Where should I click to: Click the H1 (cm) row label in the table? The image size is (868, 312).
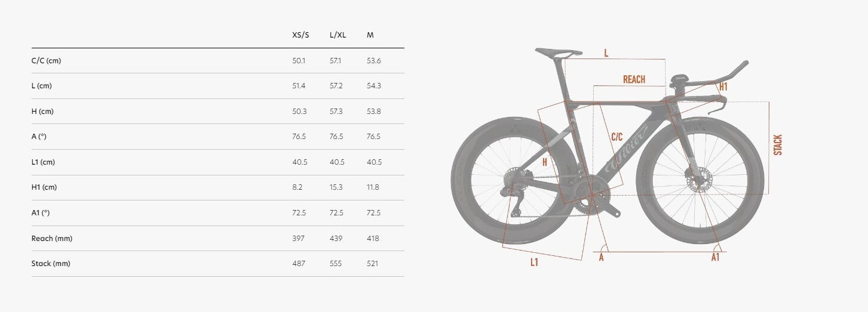[x=44, y=187]
